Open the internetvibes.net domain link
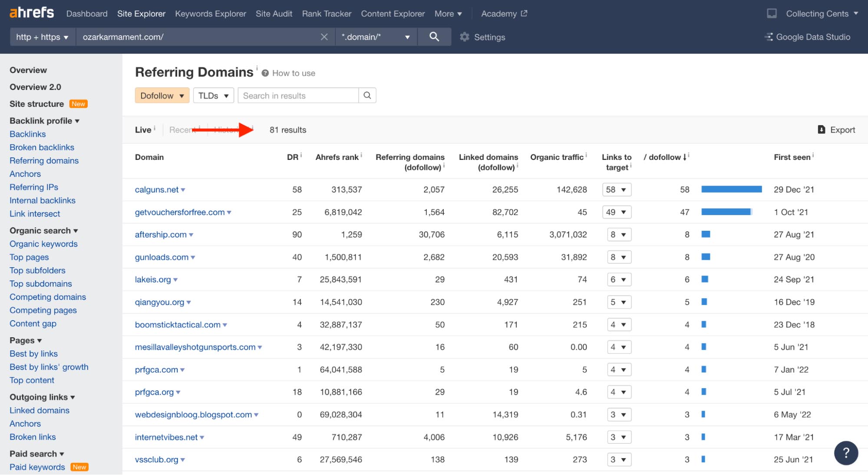868x475 pixels. [166, 437]
